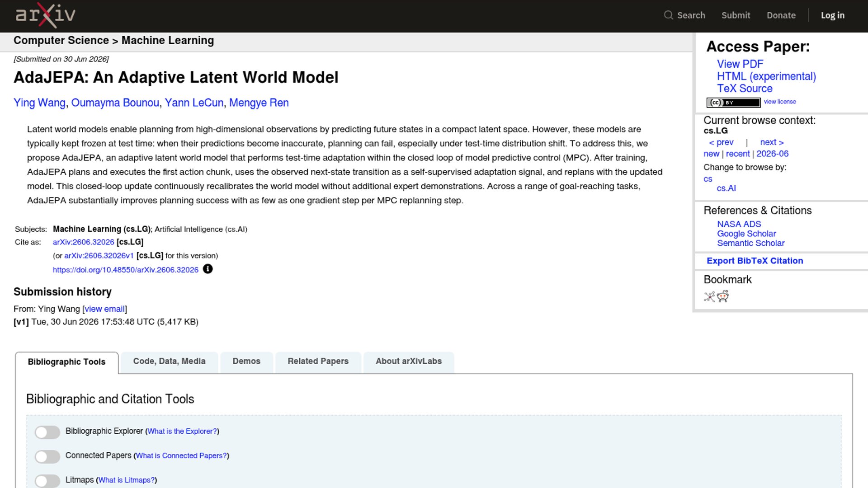Click the arXiv:2606.32026v1 version link
868x488 pixels.
pos(99,256)
